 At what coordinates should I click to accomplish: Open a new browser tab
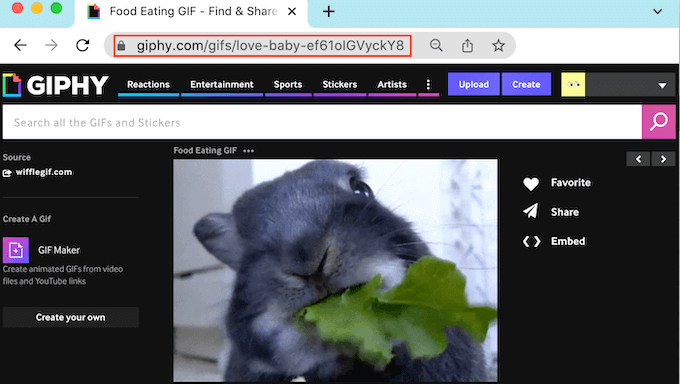(x=329, y=11)
